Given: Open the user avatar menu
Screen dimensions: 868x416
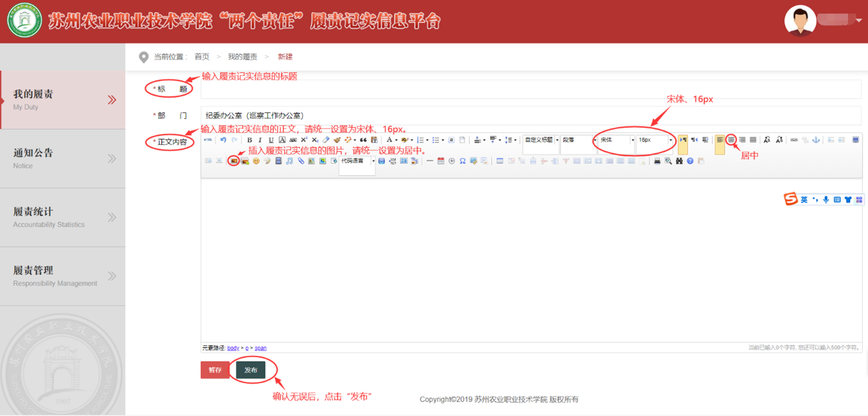Looking at the screenshot, I should (800, 21).
